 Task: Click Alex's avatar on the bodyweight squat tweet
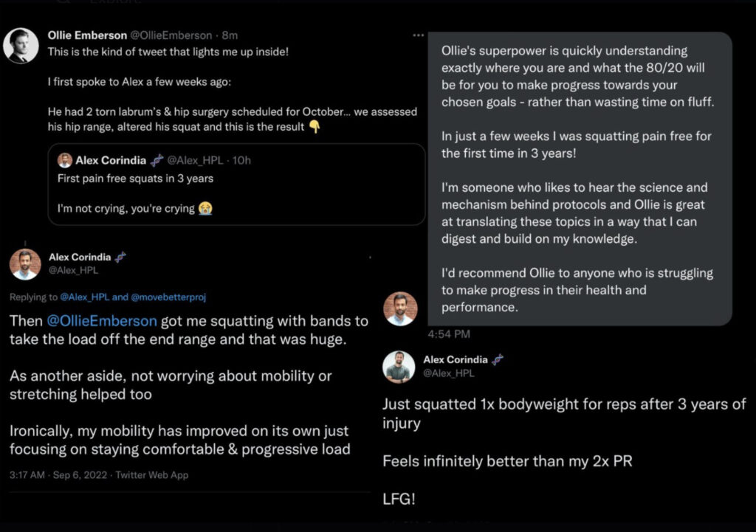pos(399,367)
